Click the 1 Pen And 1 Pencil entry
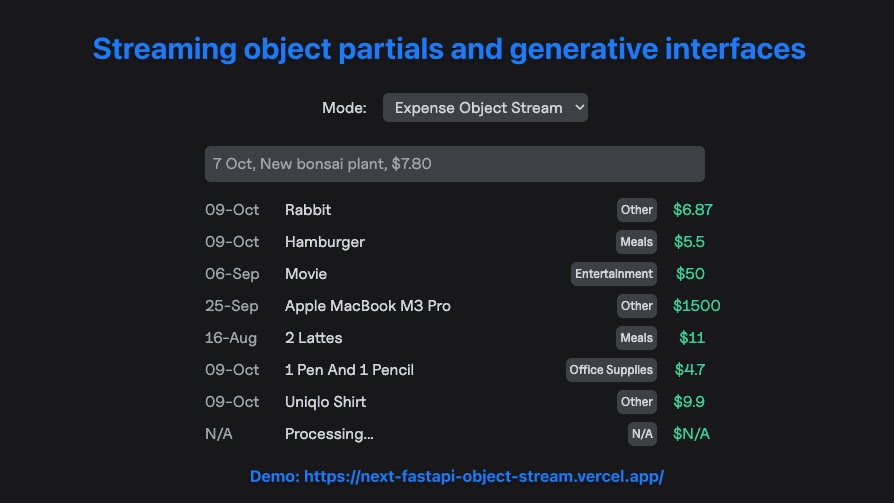This screenshot has width=894, height=503. click(349, 370)
